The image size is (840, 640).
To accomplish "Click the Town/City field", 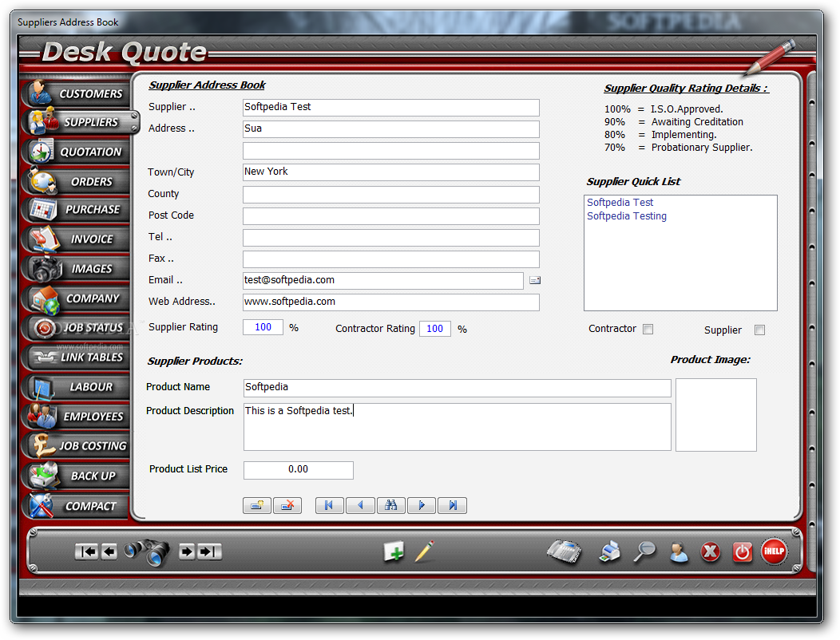I will [x=390, y=172].
